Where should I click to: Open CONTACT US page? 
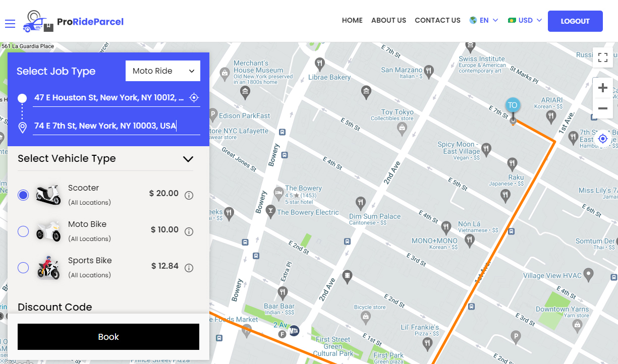coord(437,21)
